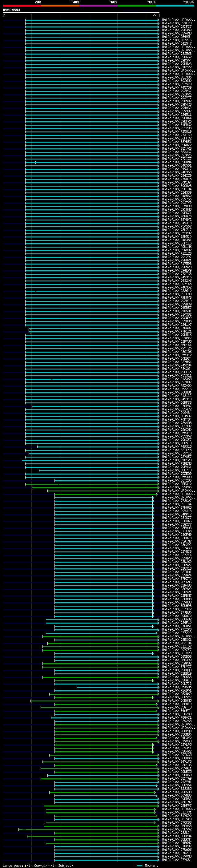Click hit UniRef100_O24511
The width and height of the screenshot is (197, 868).
point(177,115)
